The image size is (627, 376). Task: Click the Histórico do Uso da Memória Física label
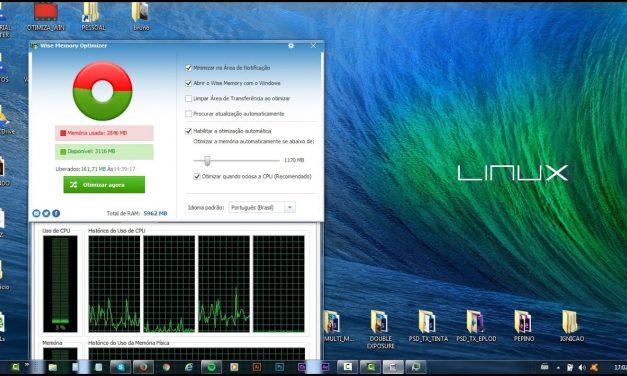click(128, 343)
